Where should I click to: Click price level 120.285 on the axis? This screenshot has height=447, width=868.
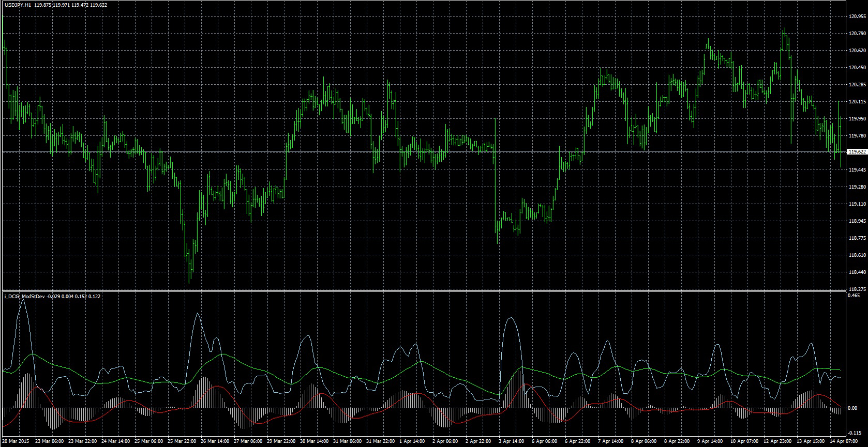click(x=857, y=85)
